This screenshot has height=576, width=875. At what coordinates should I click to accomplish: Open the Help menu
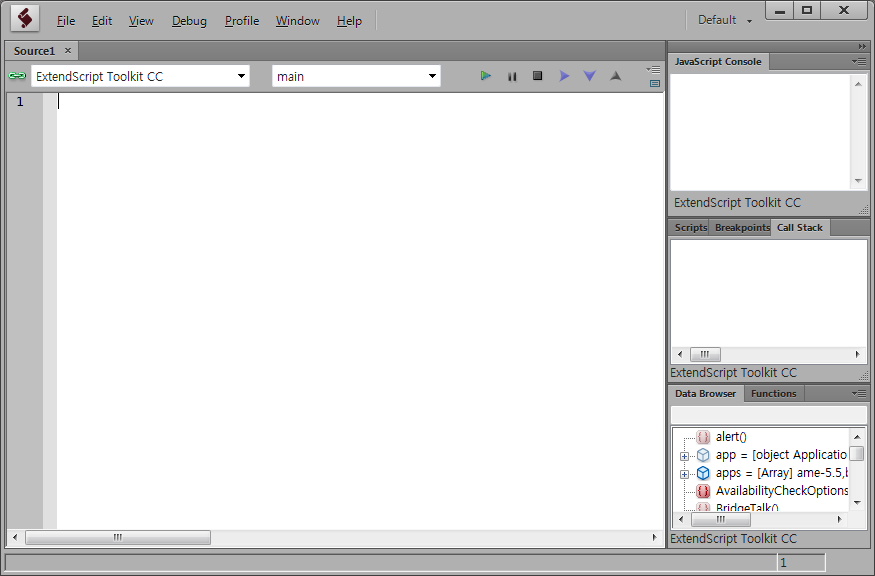click(349, 21)
